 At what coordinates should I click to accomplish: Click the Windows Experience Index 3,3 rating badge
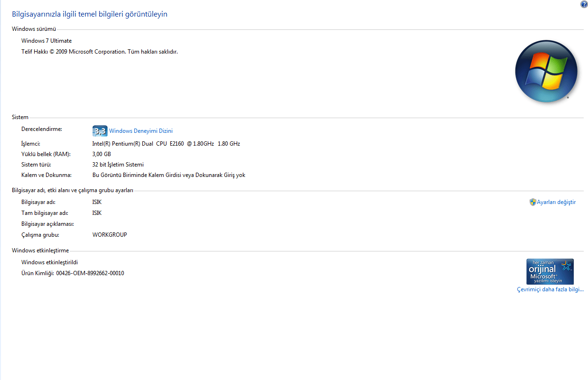[100, 131]
